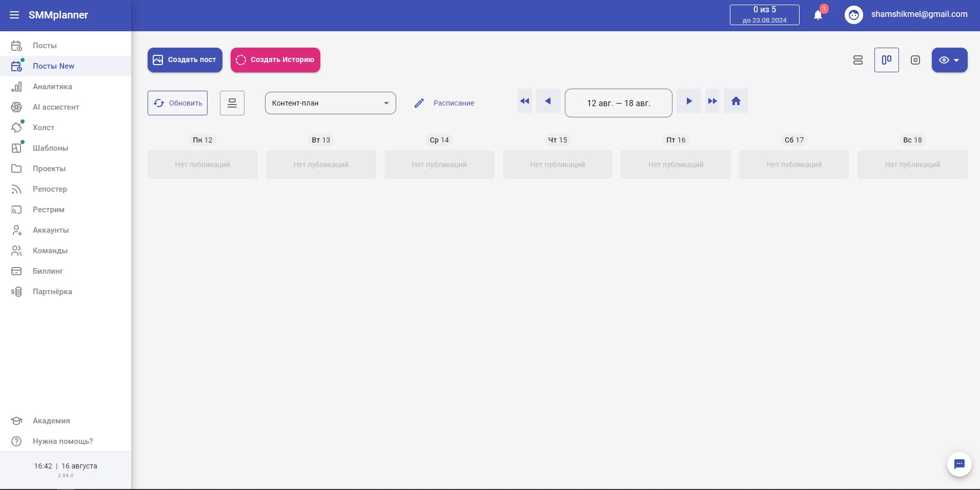Screen dimensions: 980x490
Task: Go to Аналитика section
Action: tap(66, 87)
